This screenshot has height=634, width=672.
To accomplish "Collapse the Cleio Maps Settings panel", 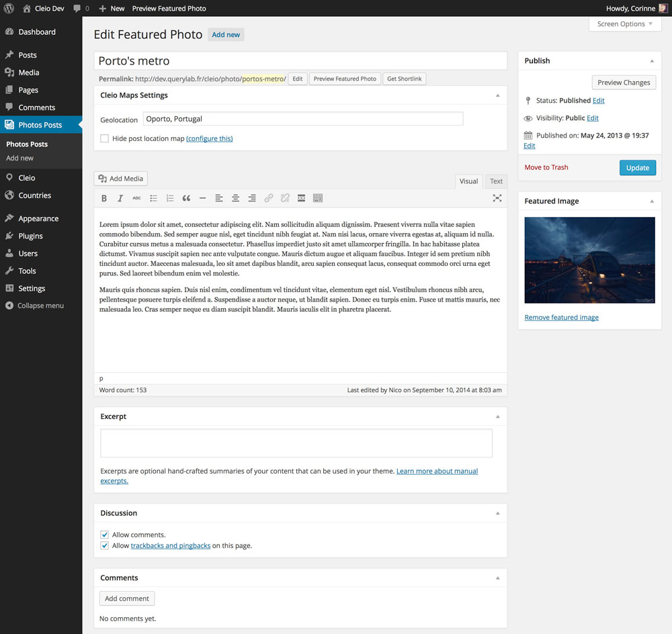I will pos(497,95).
